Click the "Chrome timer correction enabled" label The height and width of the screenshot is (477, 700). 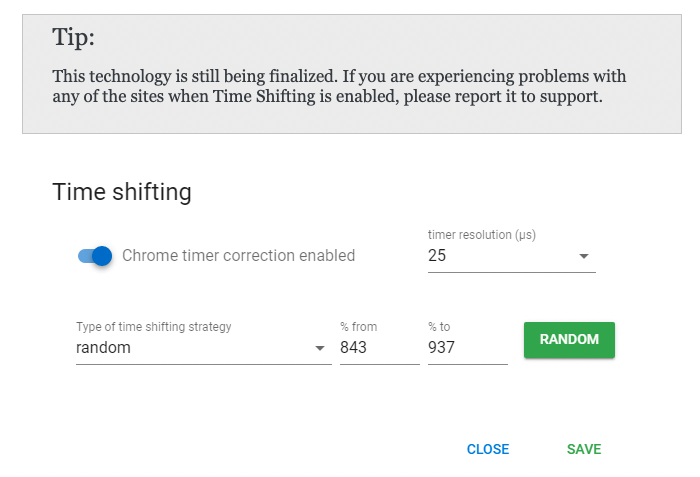(x=238, y=256)
